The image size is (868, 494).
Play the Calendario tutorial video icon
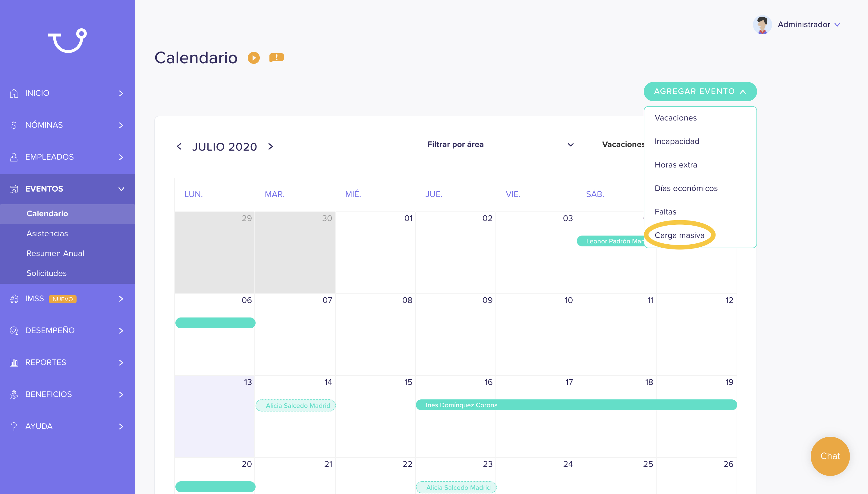point(253,58)
